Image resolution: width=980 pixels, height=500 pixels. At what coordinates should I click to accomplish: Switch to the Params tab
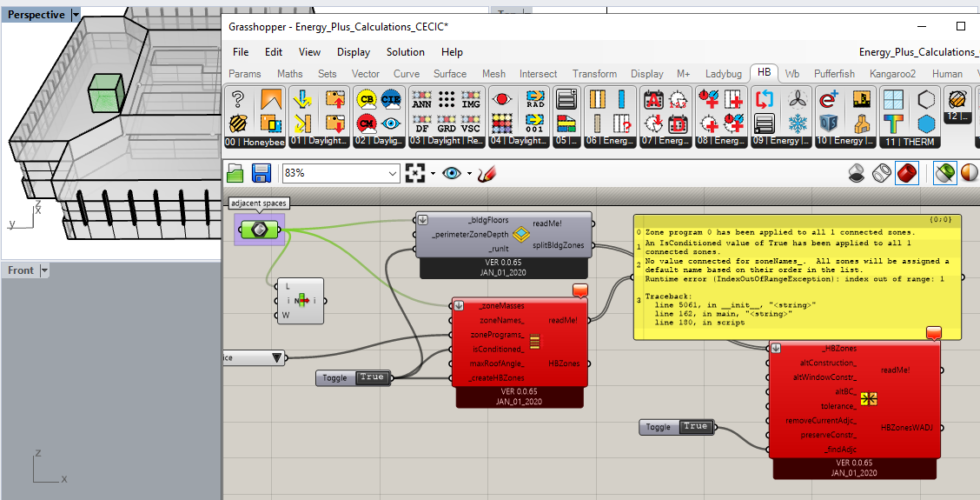[x=245, y=74]
